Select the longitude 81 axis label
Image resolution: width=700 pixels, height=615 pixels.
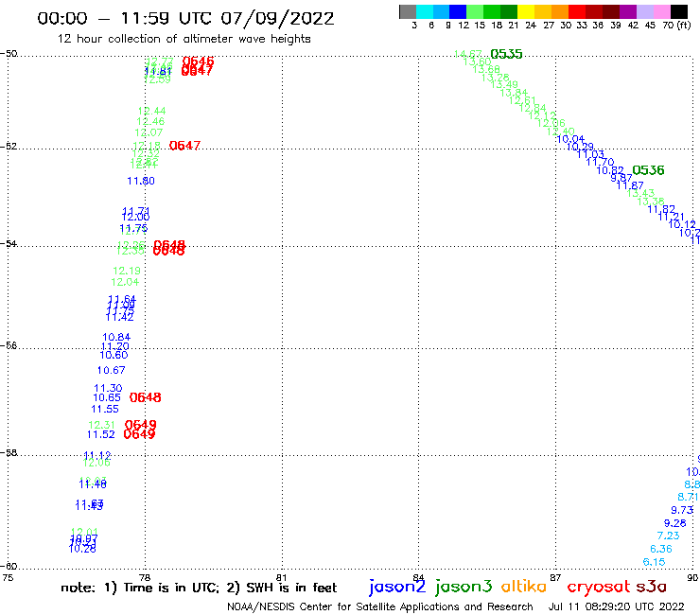282,577
